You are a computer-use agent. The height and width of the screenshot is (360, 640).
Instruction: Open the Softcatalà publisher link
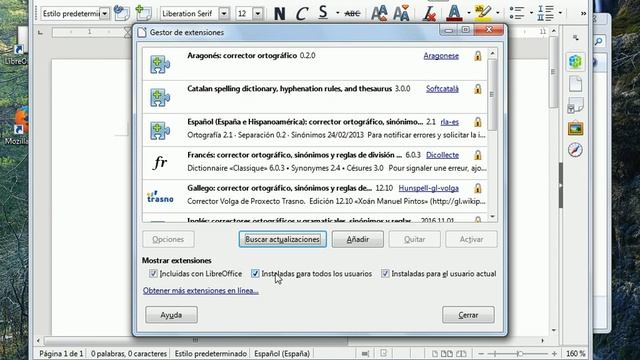tap(442, 89)
